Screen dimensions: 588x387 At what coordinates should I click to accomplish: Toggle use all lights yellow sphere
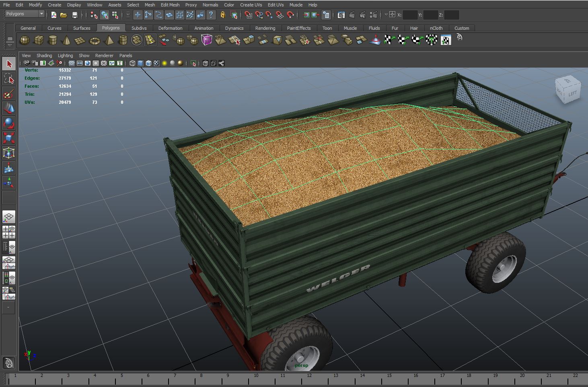tap(164, 63)
